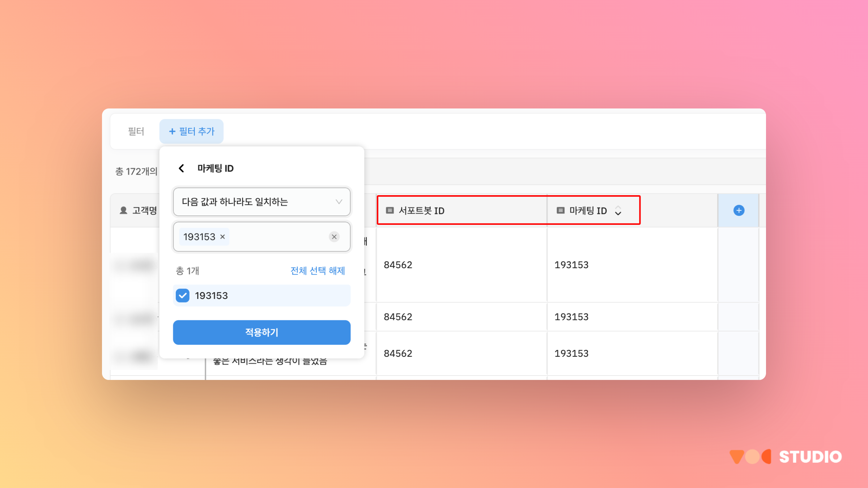Click the 적용하기 apply button

261,332
